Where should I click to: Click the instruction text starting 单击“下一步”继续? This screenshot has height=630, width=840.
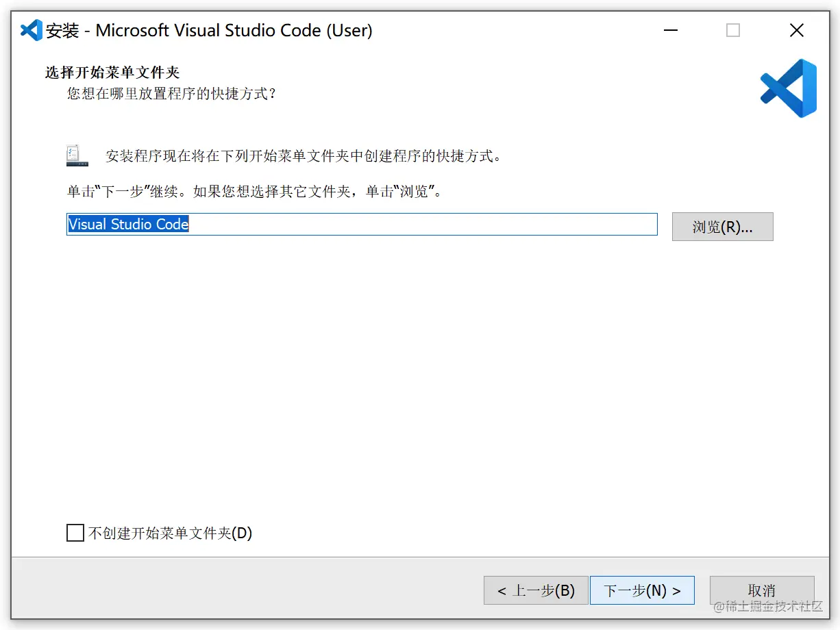click(254, 191)
